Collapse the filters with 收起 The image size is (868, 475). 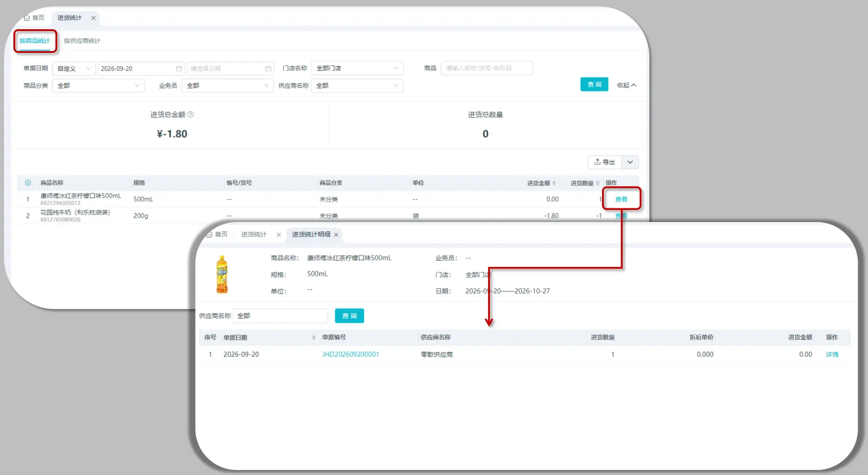coord(627,85)
